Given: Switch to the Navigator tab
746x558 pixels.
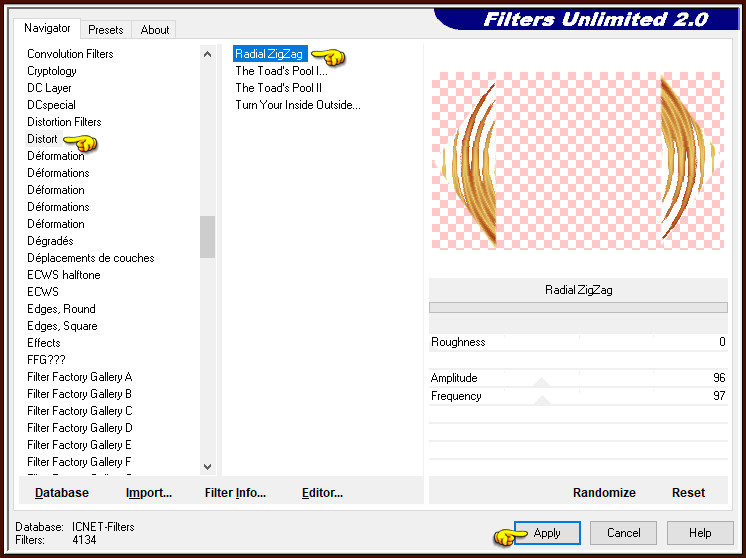Looking at the screenshot, I should tap(47, 28).
